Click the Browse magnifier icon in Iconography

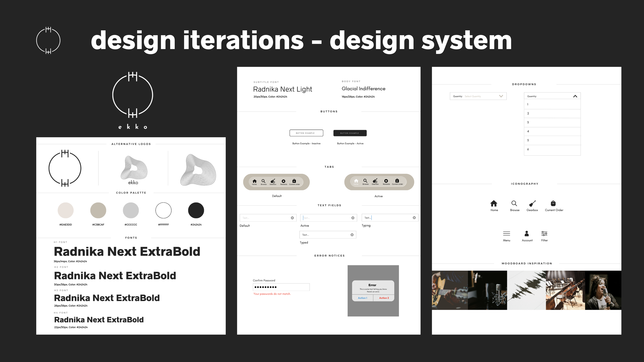[514, 203]
